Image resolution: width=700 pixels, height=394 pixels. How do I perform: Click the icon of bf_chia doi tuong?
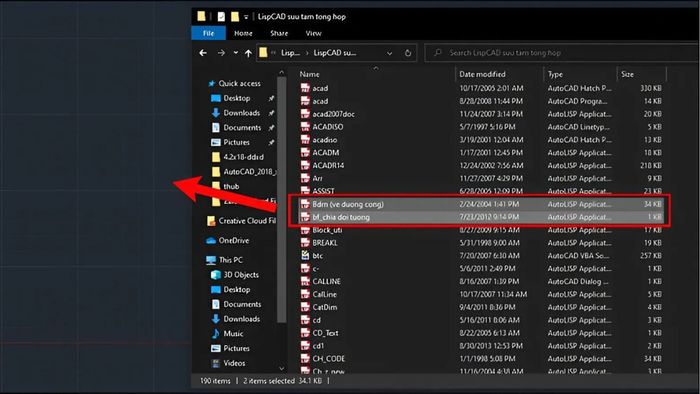coord(305,217)
